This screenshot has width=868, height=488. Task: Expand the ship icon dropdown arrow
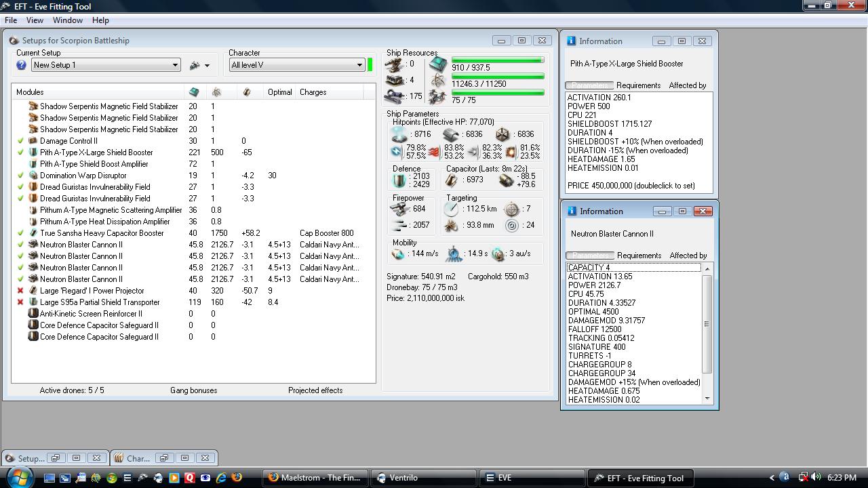(x=207, y=66)
